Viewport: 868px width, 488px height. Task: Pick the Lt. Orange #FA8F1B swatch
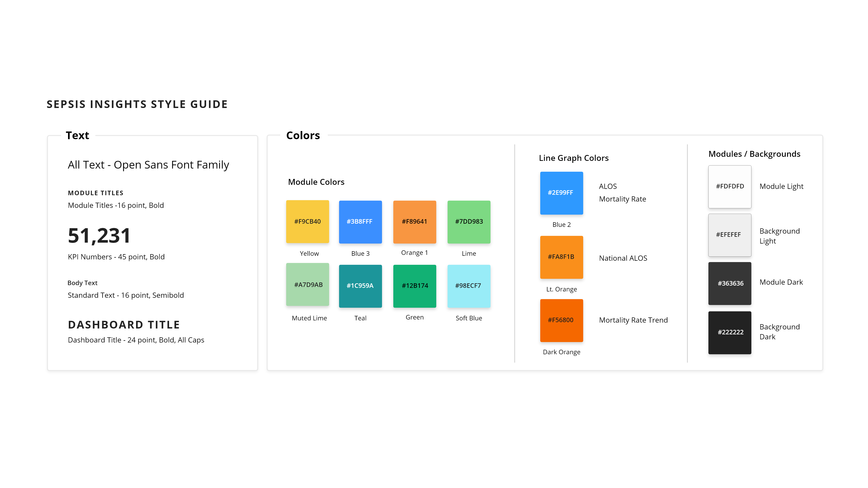click(561, 257)
